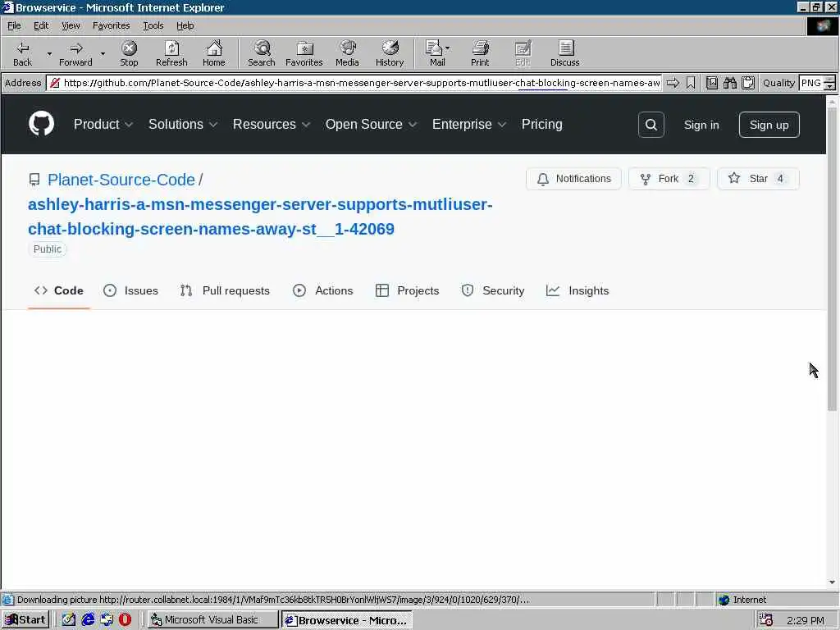This screenshot has width=840, height=630.
Task: Expand the Product navigation dropdown
Action: [103, 125]
